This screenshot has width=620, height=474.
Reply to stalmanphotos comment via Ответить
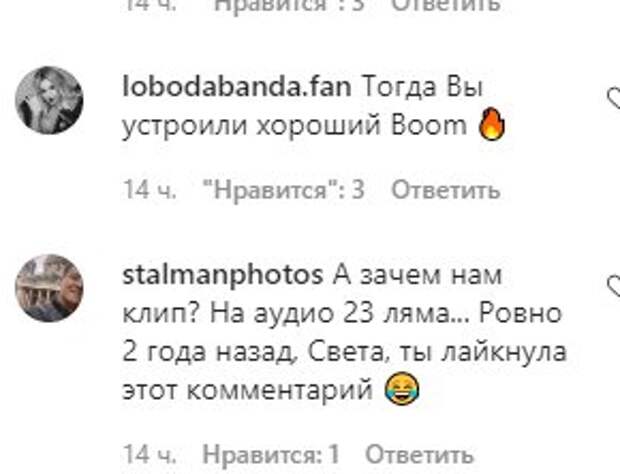[419, 455]
